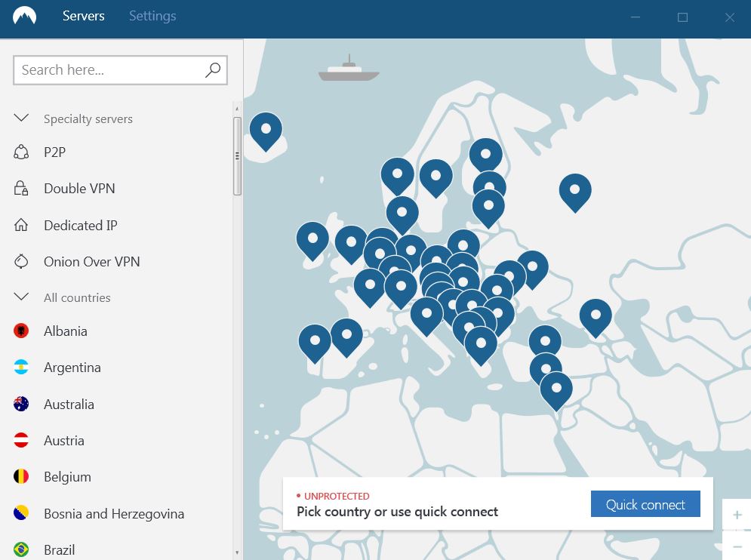Collapse the All countries section chevron

point(22,297)
